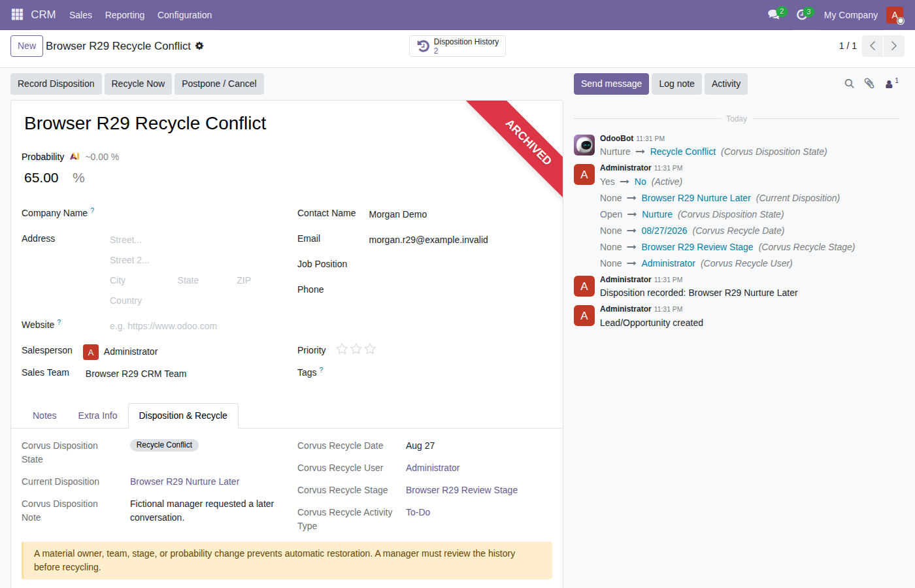
Task: Click Record Disposition button
Action: pos(56,84)
